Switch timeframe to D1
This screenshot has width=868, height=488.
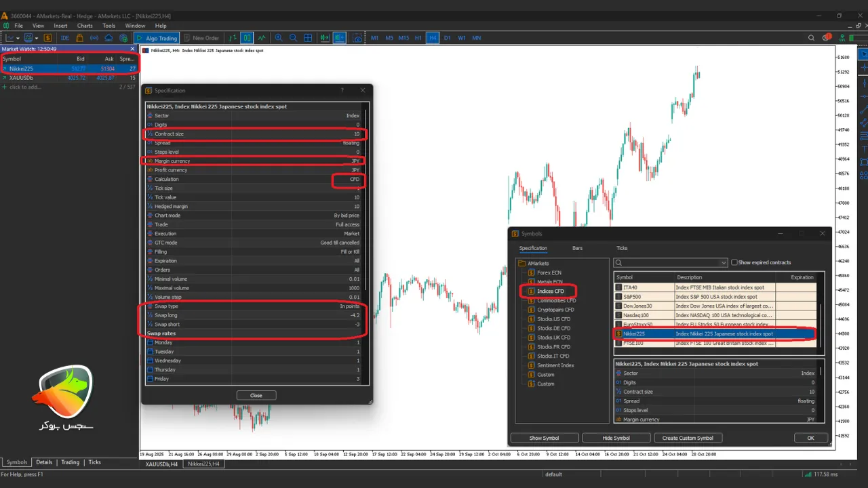pos(447,38)
